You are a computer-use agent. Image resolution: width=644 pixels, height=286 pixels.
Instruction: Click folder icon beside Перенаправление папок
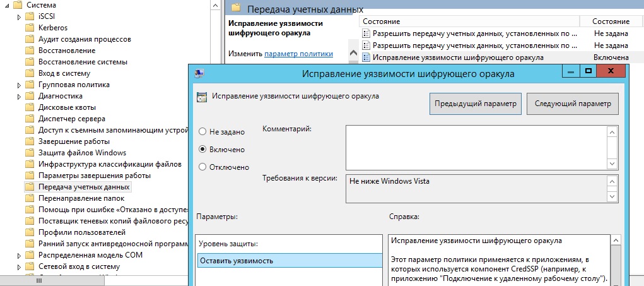click(29, 198)
